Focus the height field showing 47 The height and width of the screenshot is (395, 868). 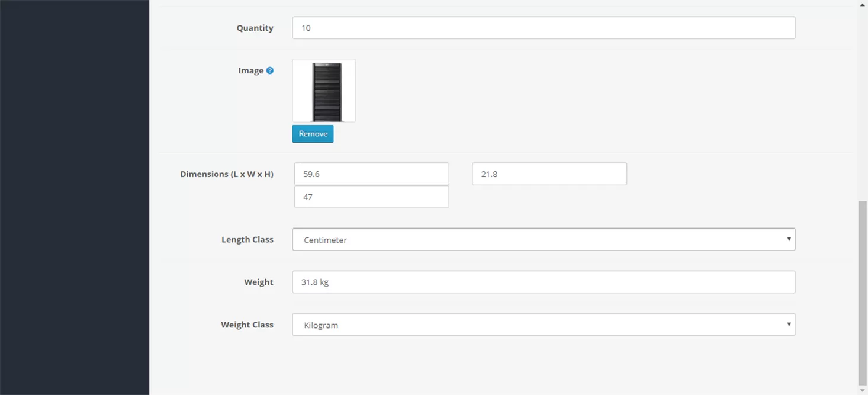coord(371,197)
